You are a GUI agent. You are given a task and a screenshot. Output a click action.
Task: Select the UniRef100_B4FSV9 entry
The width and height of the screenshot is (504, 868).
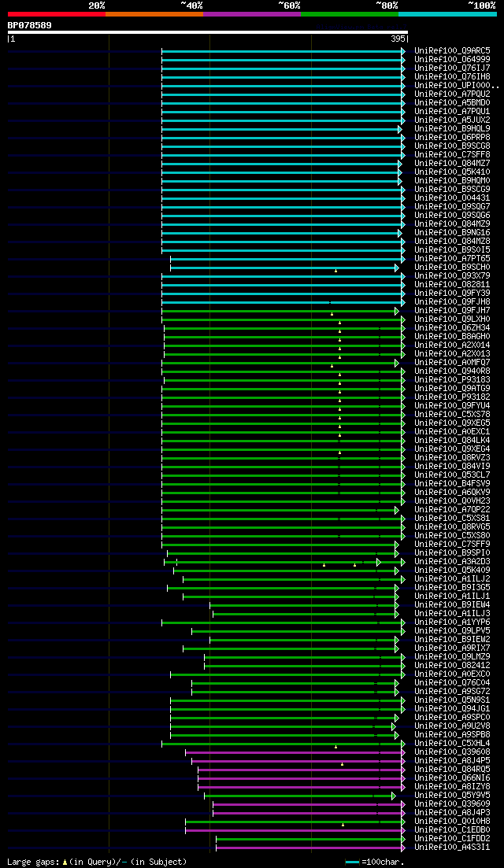click(452, 483)
